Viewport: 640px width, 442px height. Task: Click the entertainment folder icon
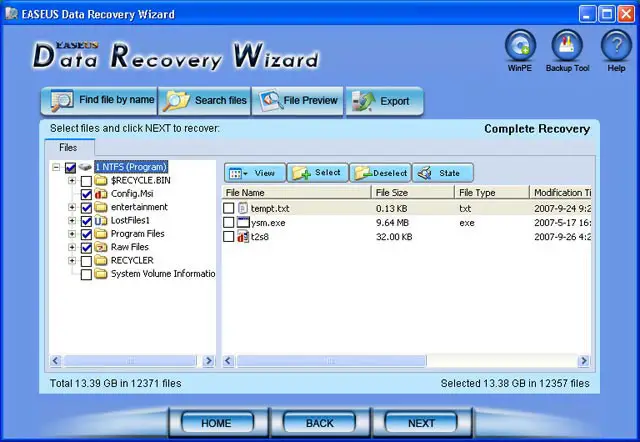pos(100,207)
